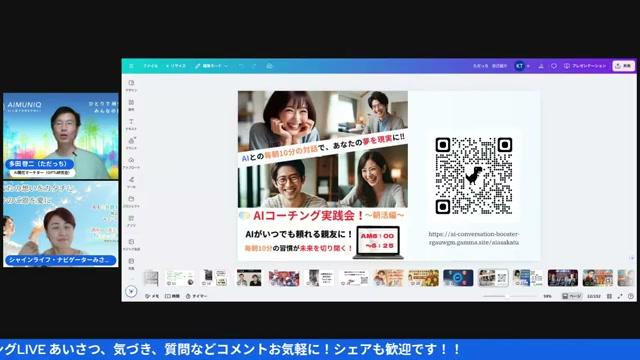
Task: Toggle the ページ thumbnail view button
Action: pos(571,296)
